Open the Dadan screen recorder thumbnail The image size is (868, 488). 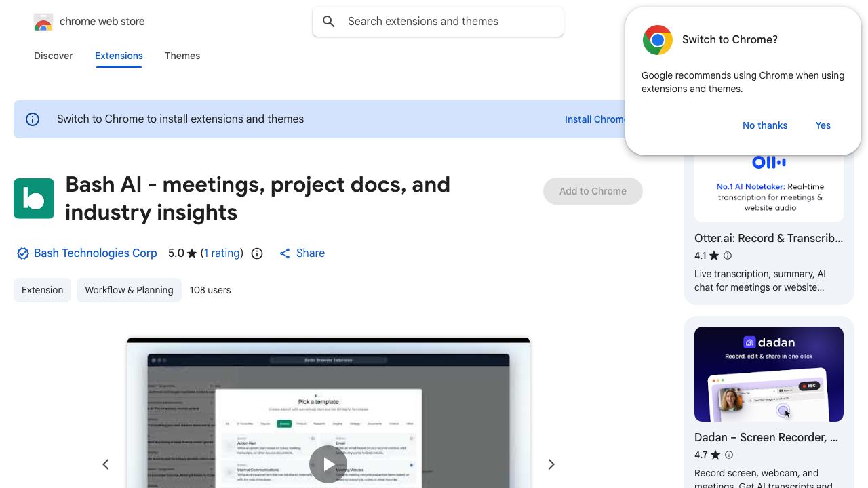tap(769, 374)
